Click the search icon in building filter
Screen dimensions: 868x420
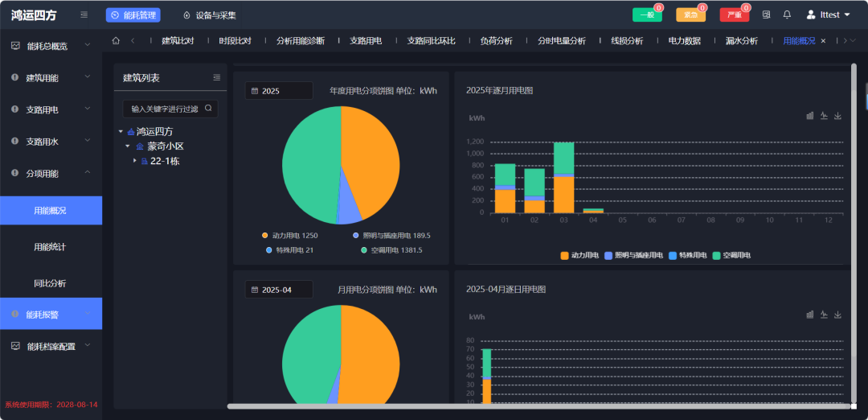click(208, 109)
